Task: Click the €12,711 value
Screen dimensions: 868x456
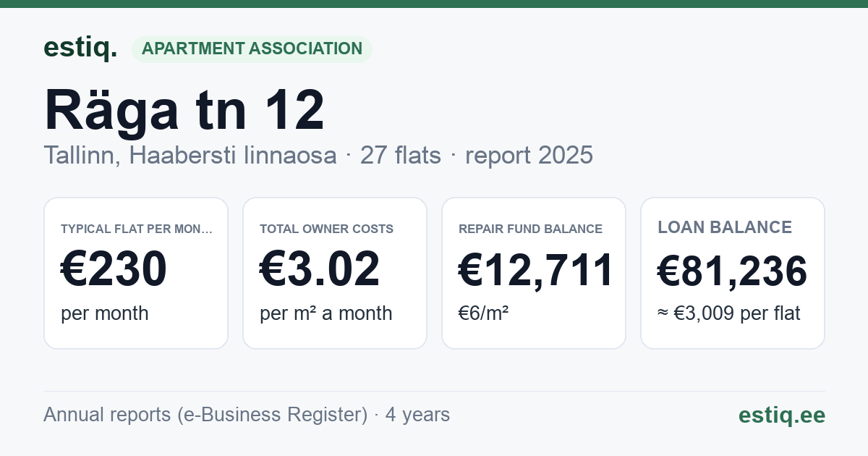Action: (537, 269)
